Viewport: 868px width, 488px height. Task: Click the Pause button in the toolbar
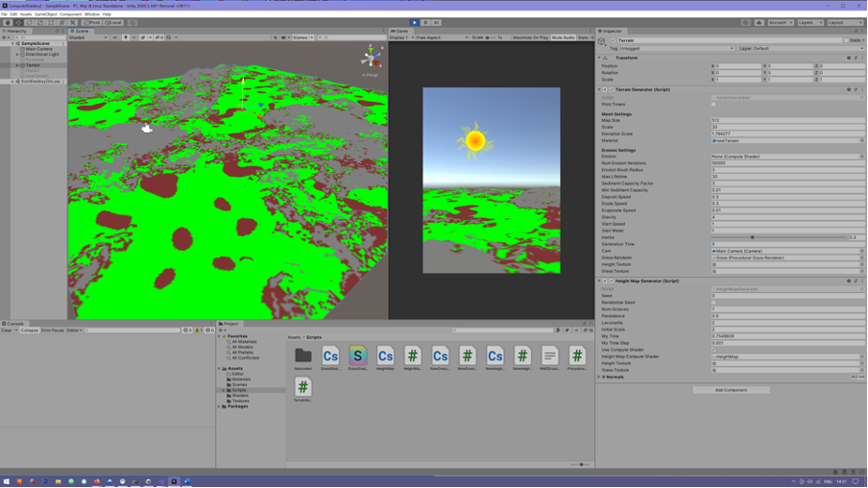tap(425, 22)
